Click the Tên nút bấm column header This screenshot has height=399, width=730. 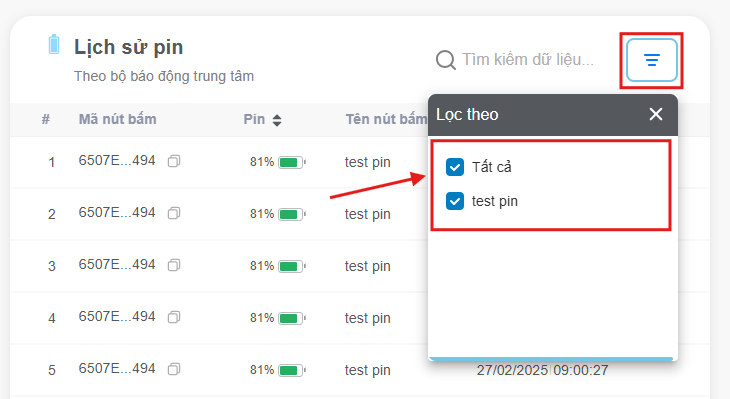tap(386, 119)
